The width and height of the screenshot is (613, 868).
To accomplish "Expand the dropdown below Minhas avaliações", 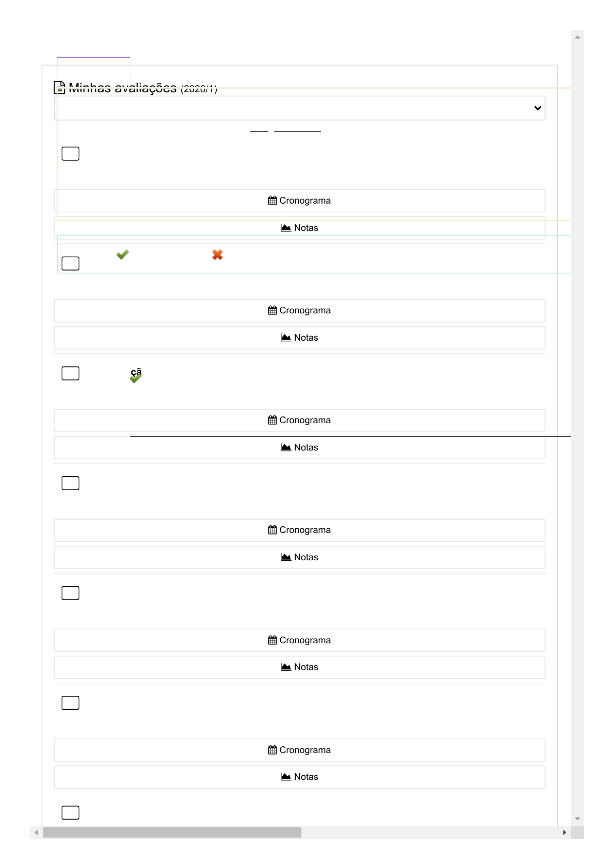I will [x=299, y=108].
